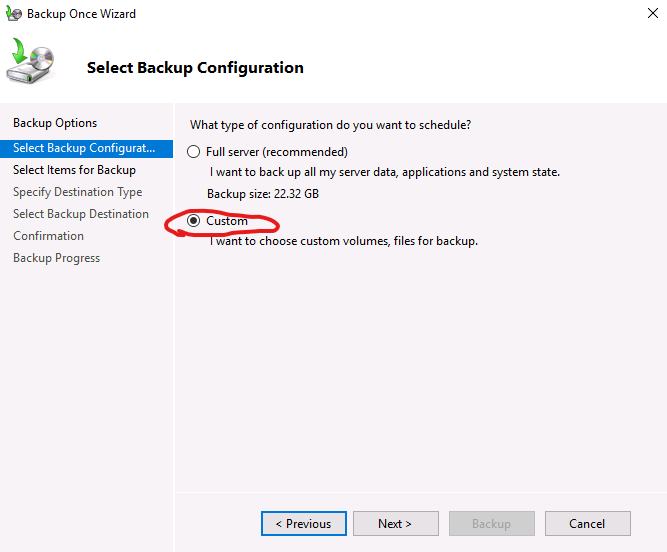Go to the Backup Options step

coord(55,123)
